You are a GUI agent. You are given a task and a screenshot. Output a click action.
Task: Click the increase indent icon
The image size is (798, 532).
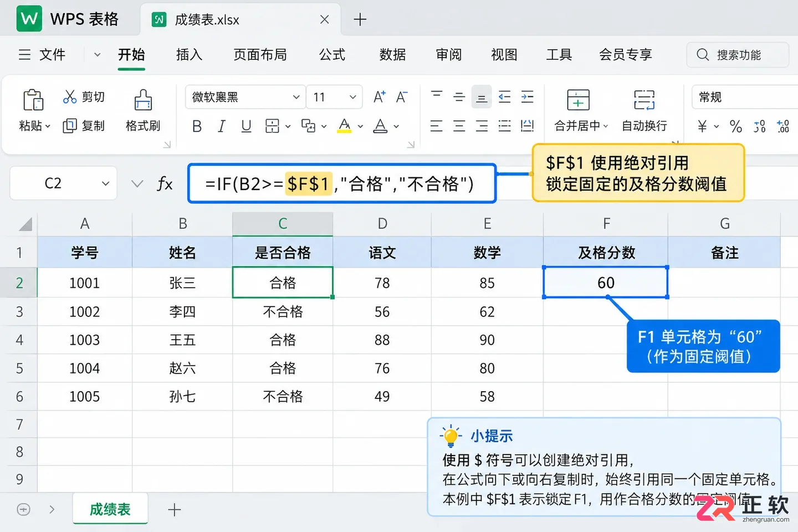[527, 97]
